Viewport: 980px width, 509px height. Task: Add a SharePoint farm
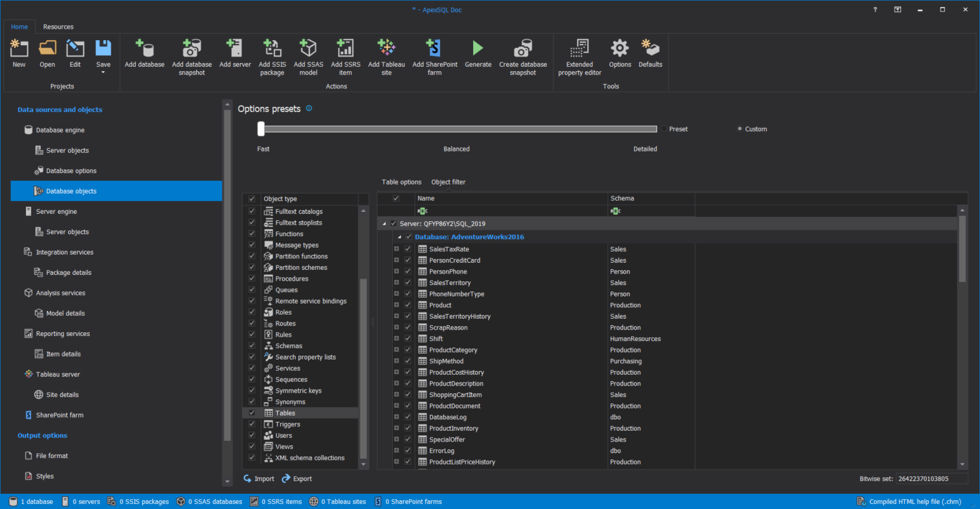coord(435,57)
